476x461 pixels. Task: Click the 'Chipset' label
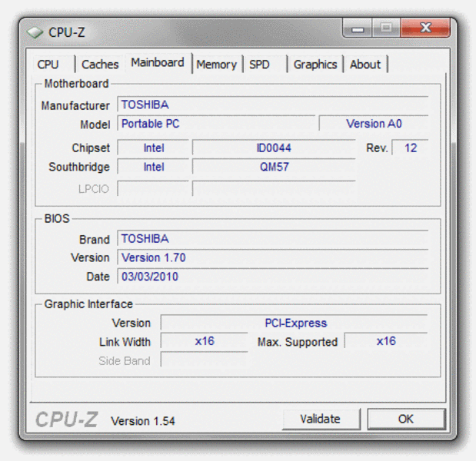pos(91,148)
